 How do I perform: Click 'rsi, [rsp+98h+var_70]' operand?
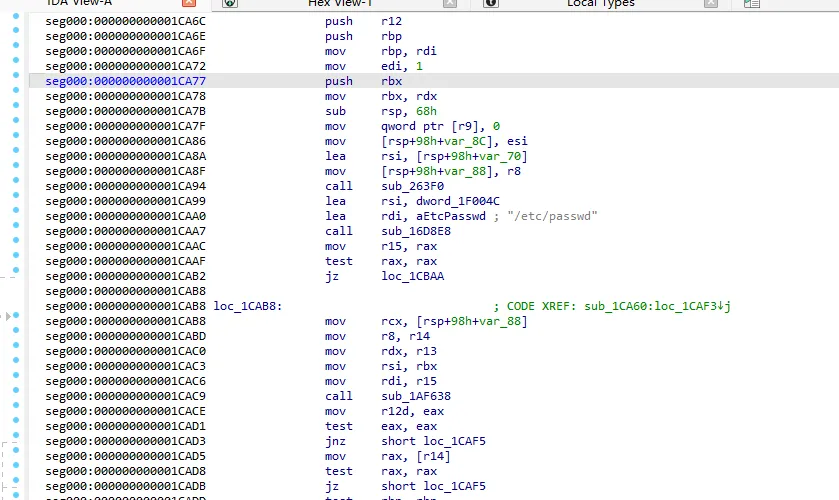point(454,156)
